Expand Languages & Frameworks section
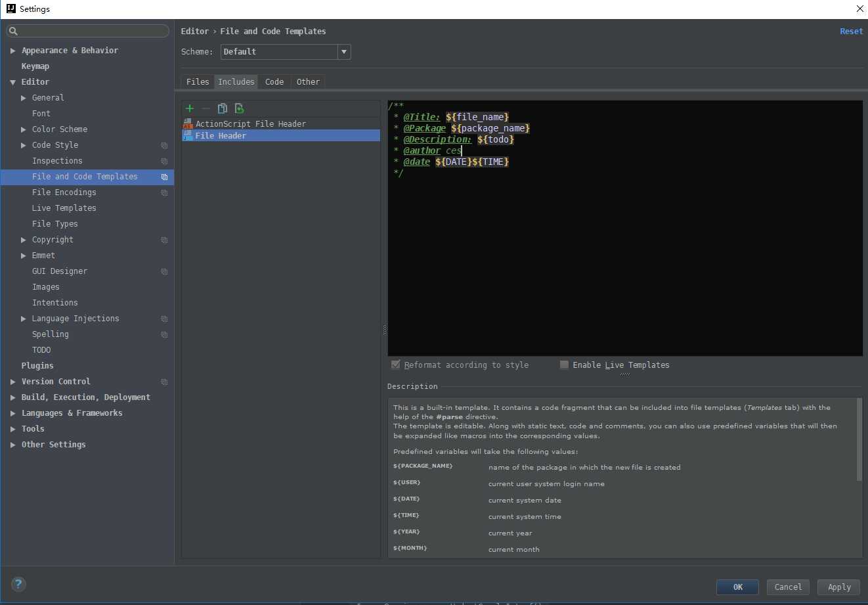The height and width of the screenshot is (605, 868). pos(12,413)
